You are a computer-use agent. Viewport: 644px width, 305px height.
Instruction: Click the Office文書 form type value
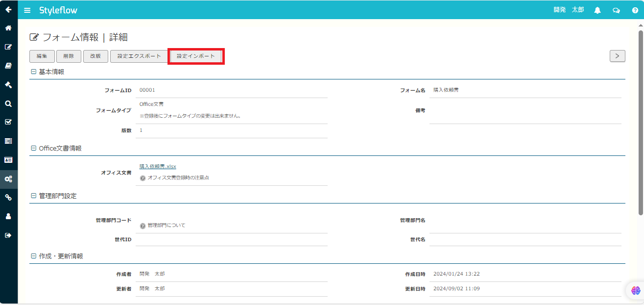151,104
